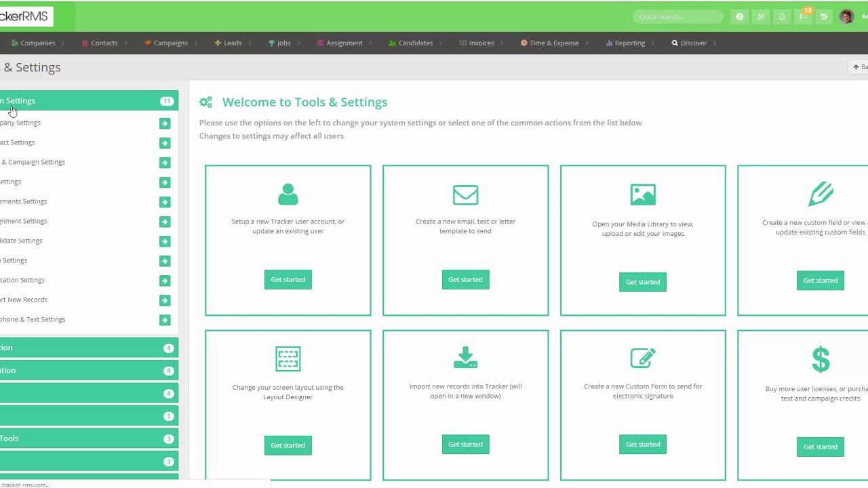Expand the sidebar section with count 1
The image size is (868, 488).
[89, 416]
